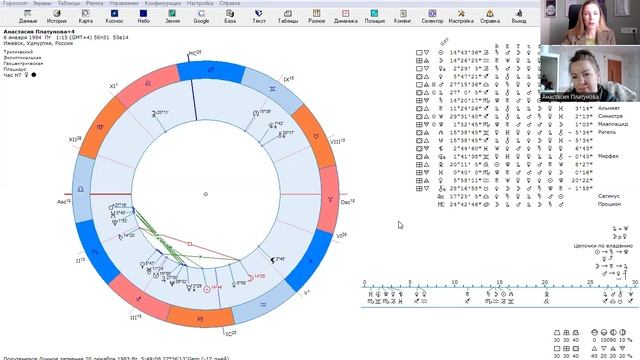Click the orange Virgo sign segment
Viewport: 640px width, 360px height.
click(x=100, y=128)
